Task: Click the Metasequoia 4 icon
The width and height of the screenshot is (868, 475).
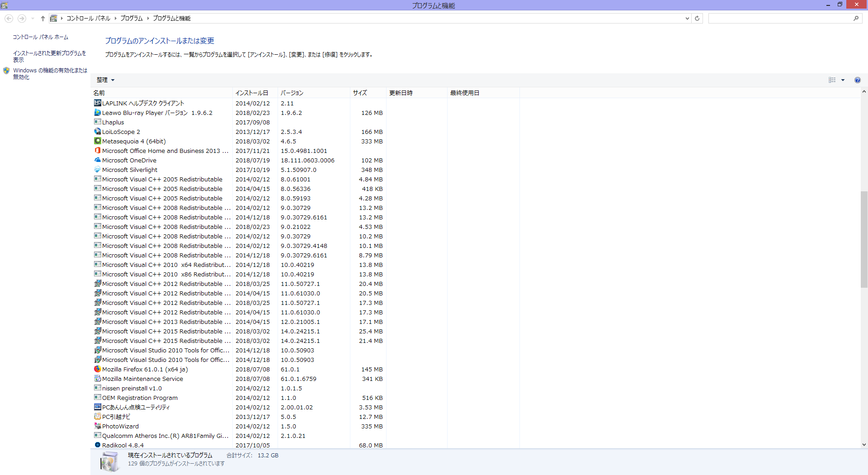Action: [97, 141]
